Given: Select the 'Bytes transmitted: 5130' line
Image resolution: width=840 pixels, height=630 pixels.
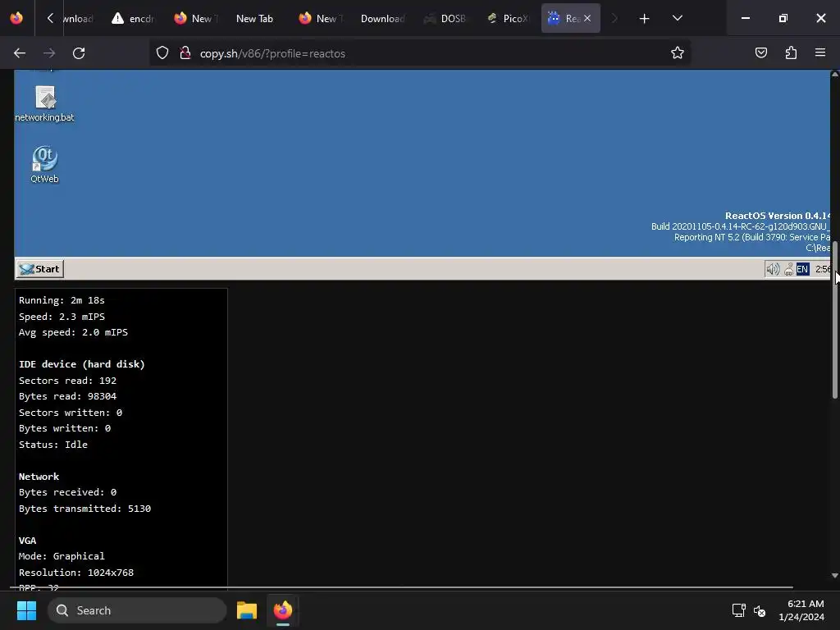Looking at the screenshot, I should pyautogui.click(x=84, y=509).
